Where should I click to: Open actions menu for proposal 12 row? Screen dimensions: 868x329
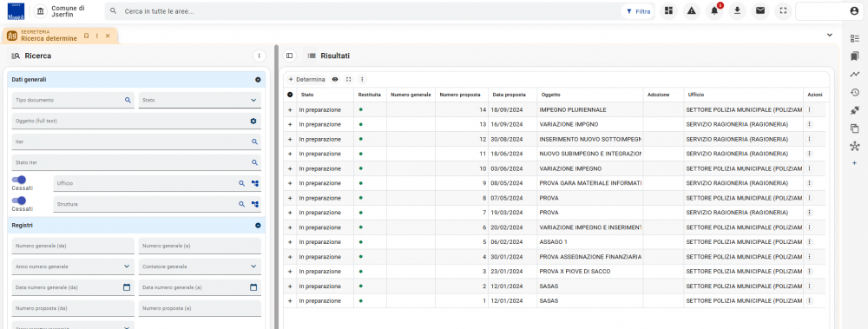click(x=809, y=139)
